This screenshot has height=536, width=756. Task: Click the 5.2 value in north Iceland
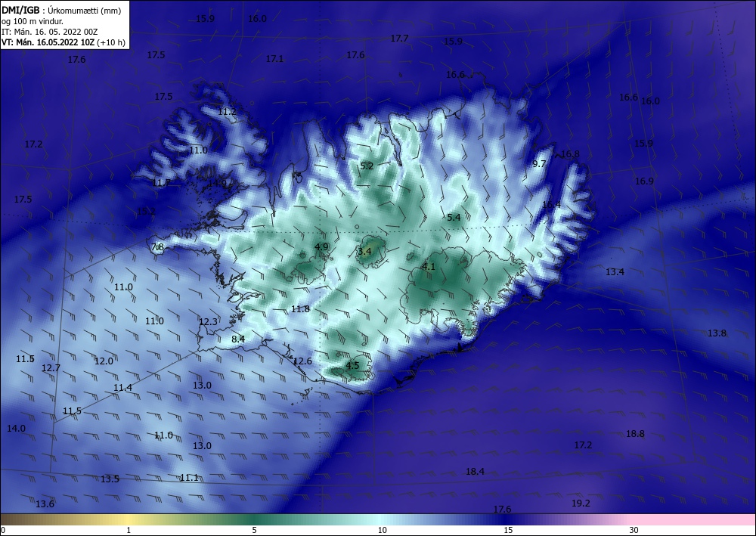[x=367, y=166]
